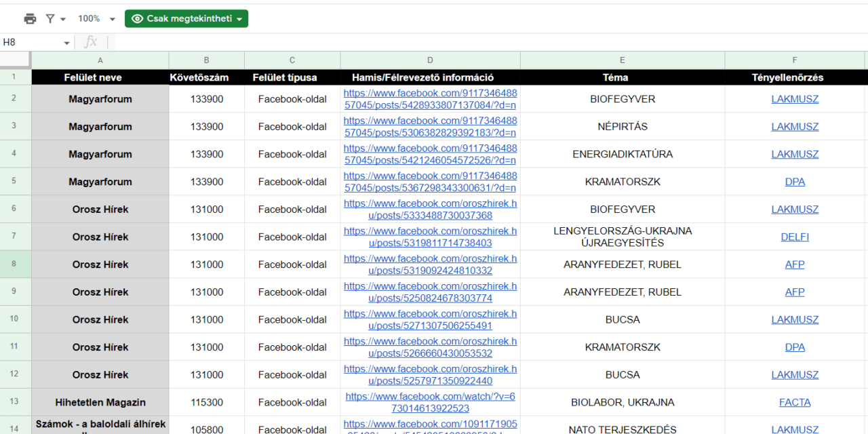
Task: Open the Hihetetlen Magazin Facebook watch link
Action: (x=430, y=402)
